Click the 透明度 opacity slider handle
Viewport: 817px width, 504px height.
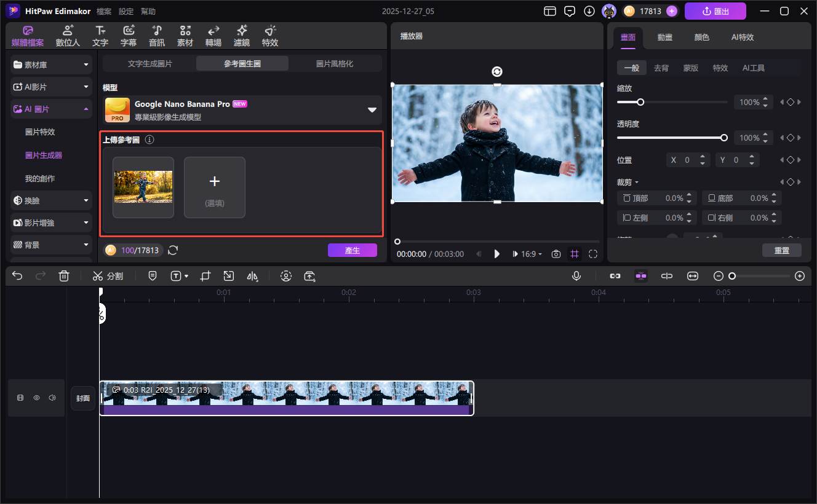pyautogui.click(x=724, y=138)
